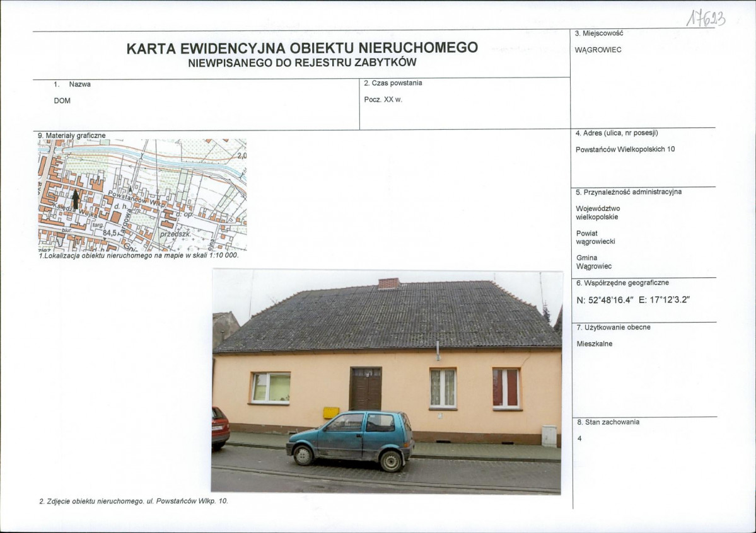Screen dimensions: 756x533
Task: Click the '84,5' elevation on the map
Action: click(x=109, y=233)
